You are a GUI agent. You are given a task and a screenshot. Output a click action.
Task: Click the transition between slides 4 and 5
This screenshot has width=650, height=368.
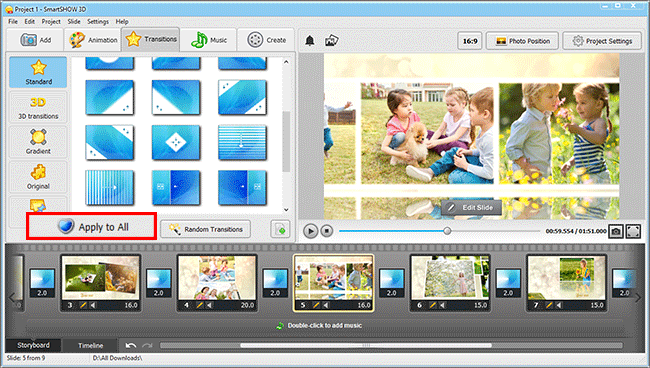(275, 283)
